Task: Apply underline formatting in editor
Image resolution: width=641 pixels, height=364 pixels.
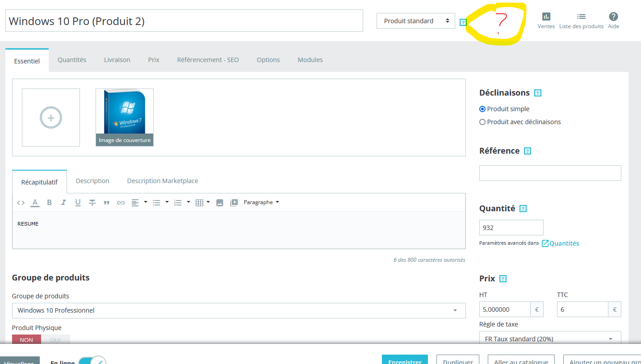Action: pyautogui.click(x=78, y=202)
